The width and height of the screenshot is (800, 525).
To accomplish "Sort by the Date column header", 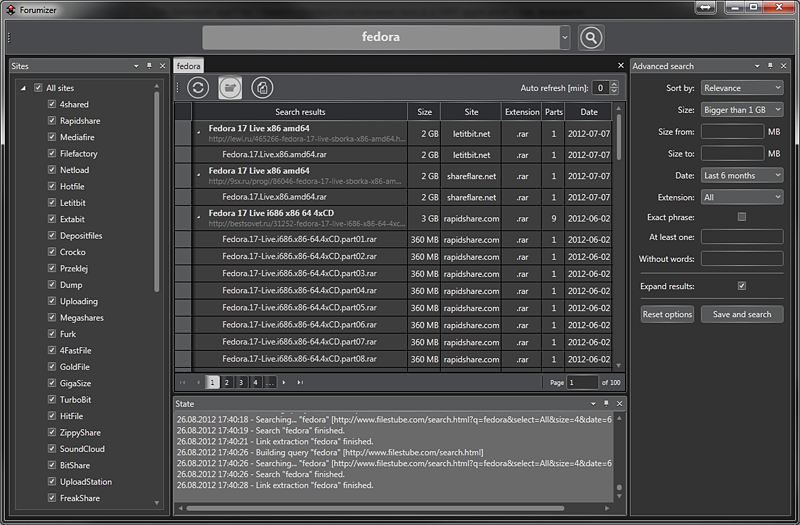I will pos(589,112).
